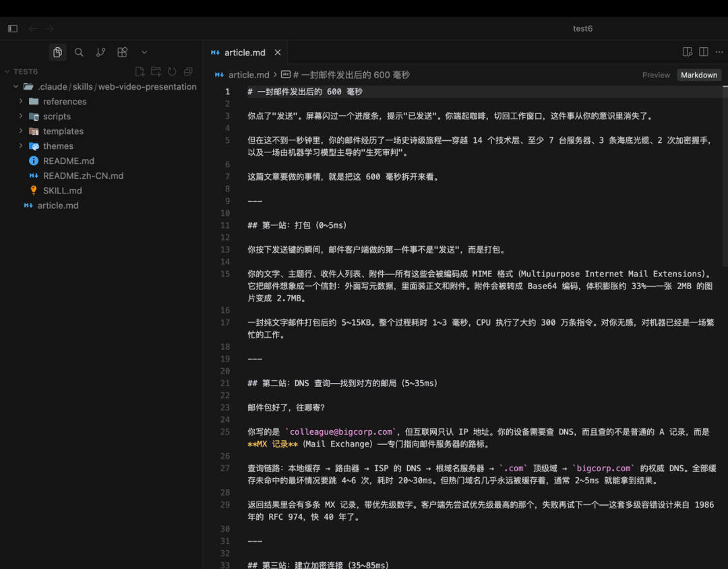Collapse the web-video-presentation folder
The height and width of the screenshot is (569, 728).
[x=16, y=86]
